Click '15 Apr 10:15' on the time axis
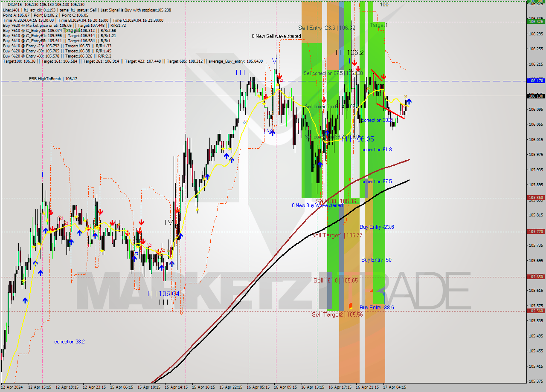Viewport: 546px width, 392px height. pyautogui.click(x=149, y=387)
